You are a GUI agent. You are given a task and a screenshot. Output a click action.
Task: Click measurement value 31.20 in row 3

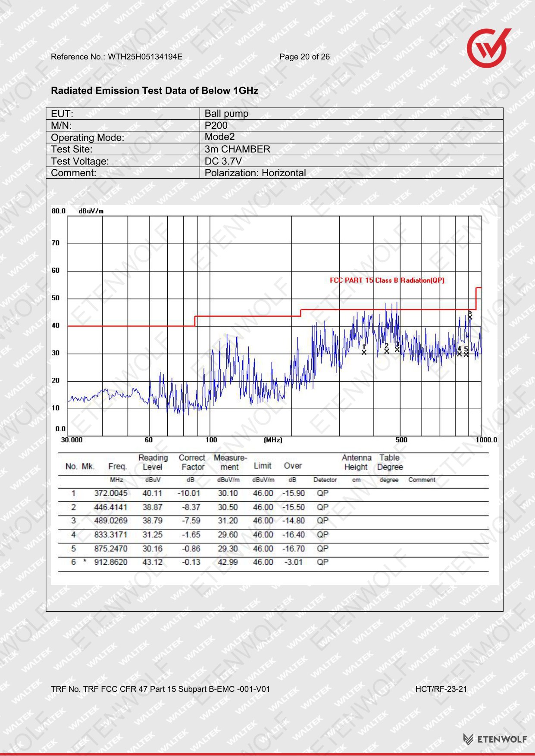pyautogui.click(x=228, y=521)
